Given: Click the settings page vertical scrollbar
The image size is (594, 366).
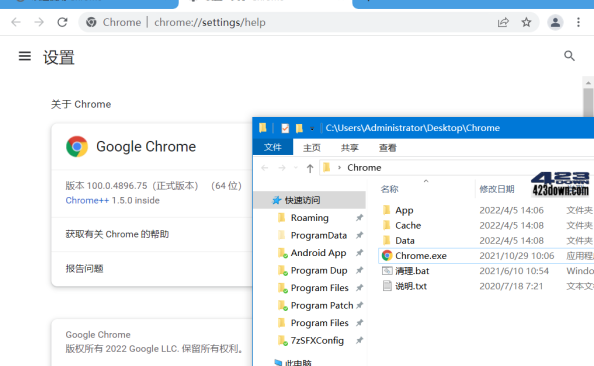Looking at the screenshot, I should 588,102.
